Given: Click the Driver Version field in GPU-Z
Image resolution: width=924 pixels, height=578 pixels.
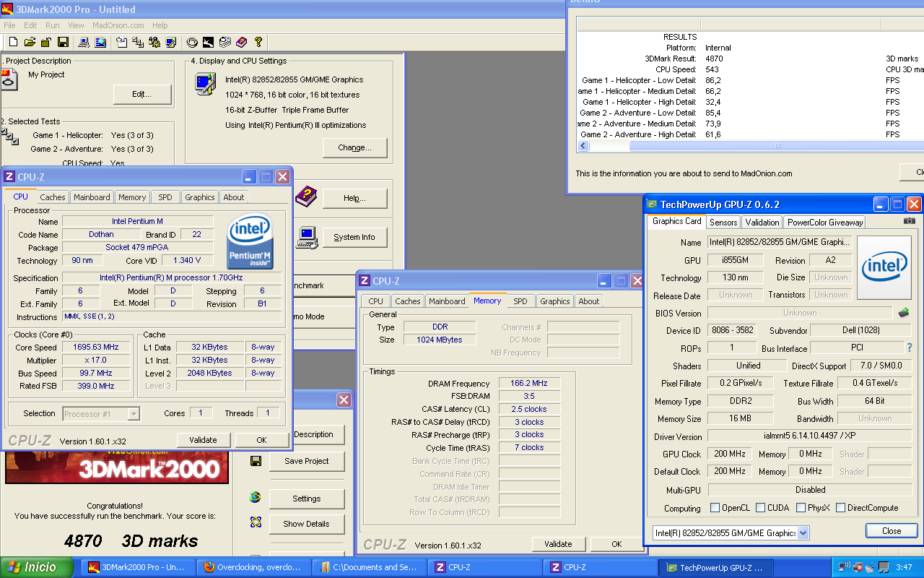Looking at the screenshot, I should pyautogui.click(x=809, y=436).
